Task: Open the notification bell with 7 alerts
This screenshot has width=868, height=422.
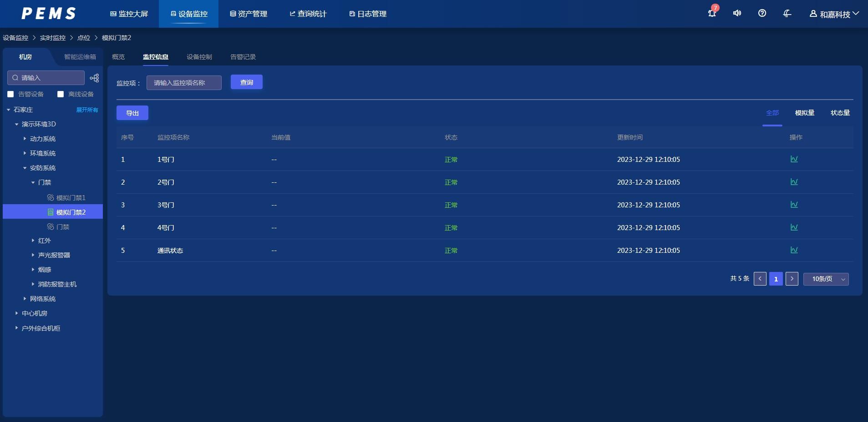Action: pos(712,14)
